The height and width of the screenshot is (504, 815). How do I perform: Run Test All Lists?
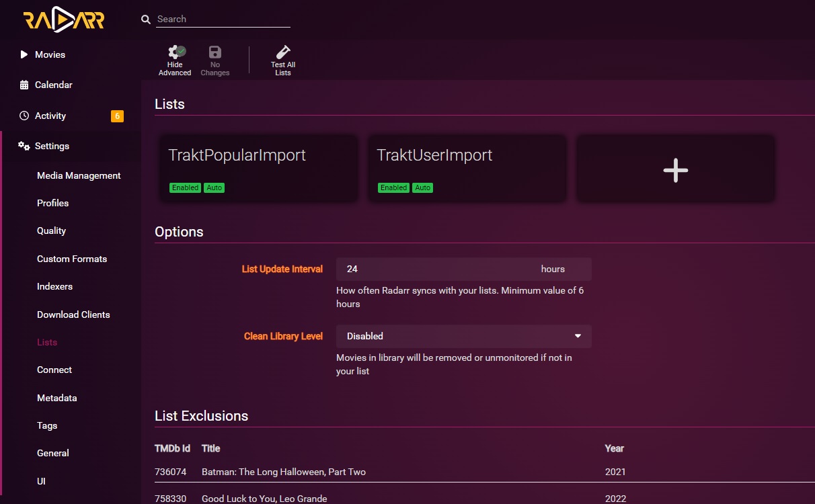(x=283, y=61)
